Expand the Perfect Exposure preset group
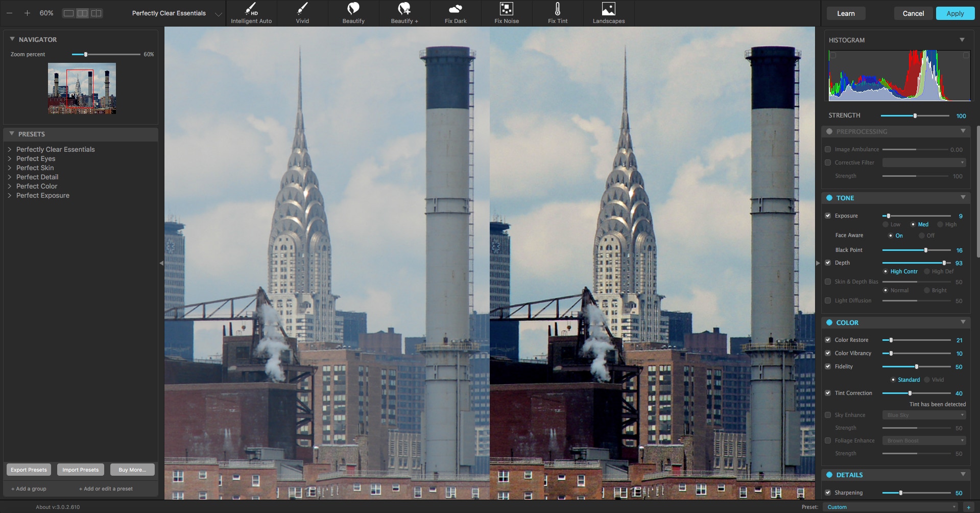 [10, 195]
